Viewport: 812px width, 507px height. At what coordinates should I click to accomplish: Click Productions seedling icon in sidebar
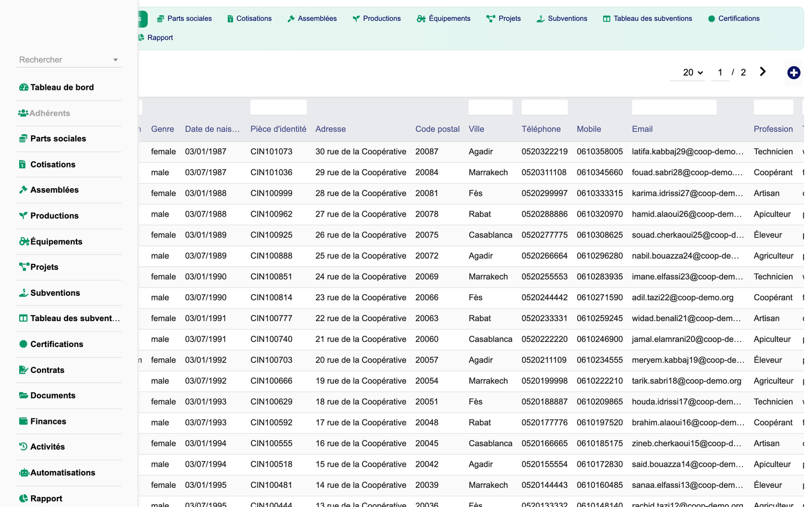[23, 216]
